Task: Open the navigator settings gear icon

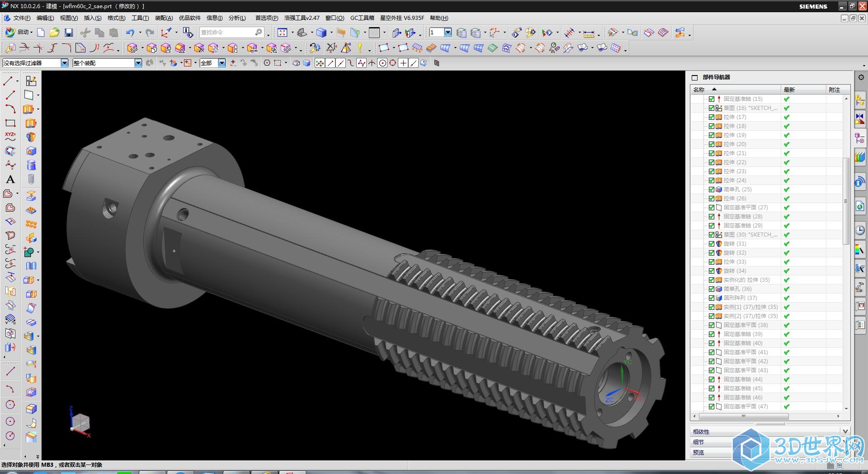Action: click(x=861, y=77)
